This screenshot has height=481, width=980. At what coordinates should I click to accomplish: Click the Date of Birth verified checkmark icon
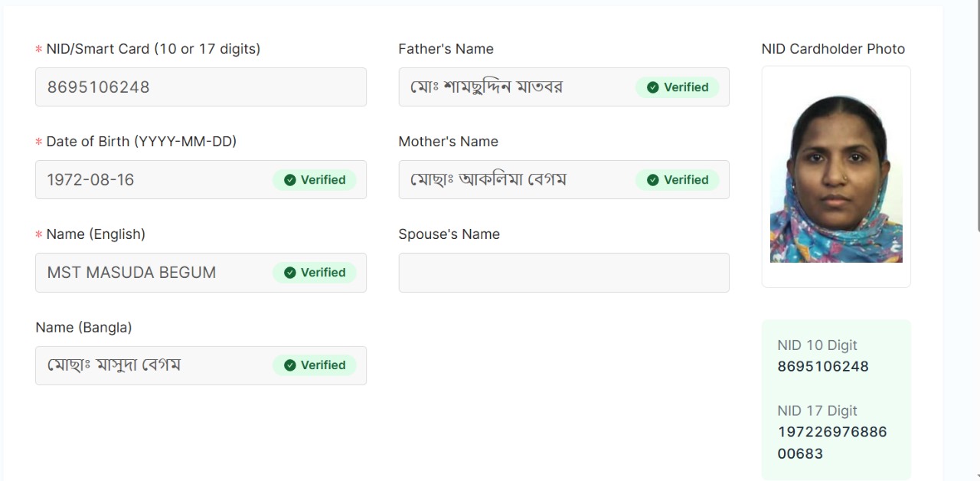(x=290, y=180)
